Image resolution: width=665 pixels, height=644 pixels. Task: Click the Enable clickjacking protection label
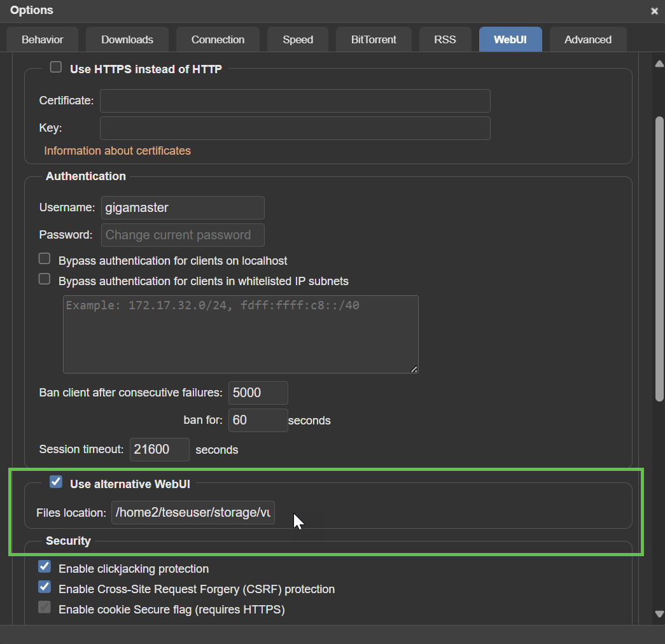pos(134,568)
